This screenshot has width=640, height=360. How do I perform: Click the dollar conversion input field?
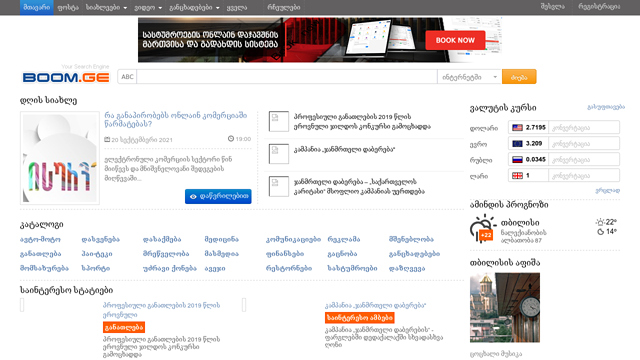584,127
